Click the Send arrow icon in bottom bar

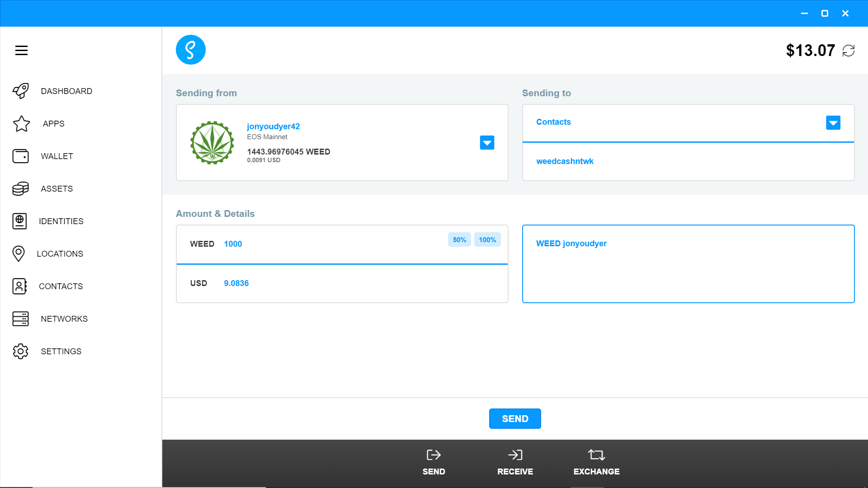click(x=434, y=455)
